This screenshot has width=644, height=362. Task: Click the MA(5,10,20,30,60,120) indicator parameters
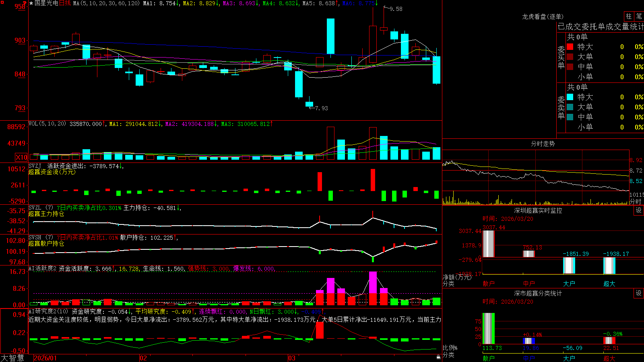[106, 3]
